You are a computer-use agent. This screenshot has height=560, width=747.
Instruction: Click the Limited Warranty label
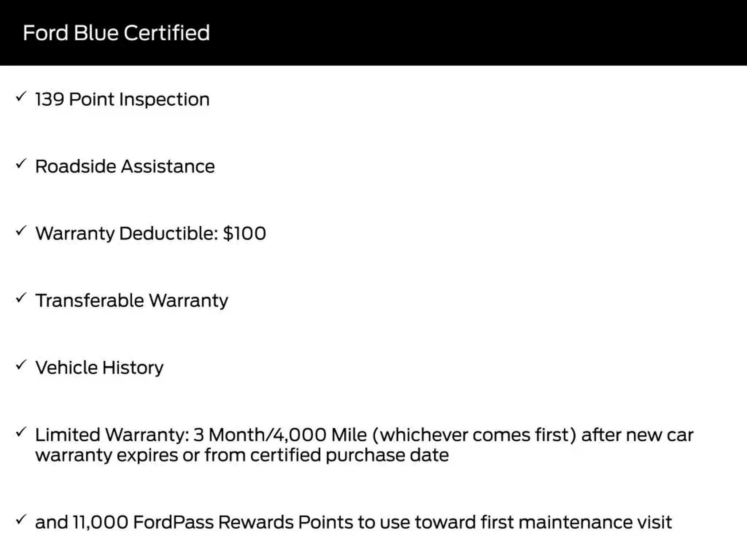point(112,435)
